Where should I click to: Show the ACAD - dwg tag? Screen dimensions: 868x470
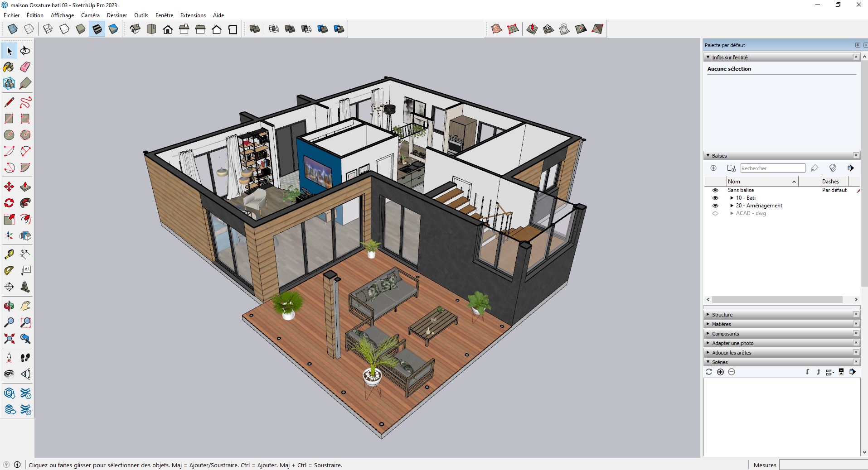[x=715, y=213]
